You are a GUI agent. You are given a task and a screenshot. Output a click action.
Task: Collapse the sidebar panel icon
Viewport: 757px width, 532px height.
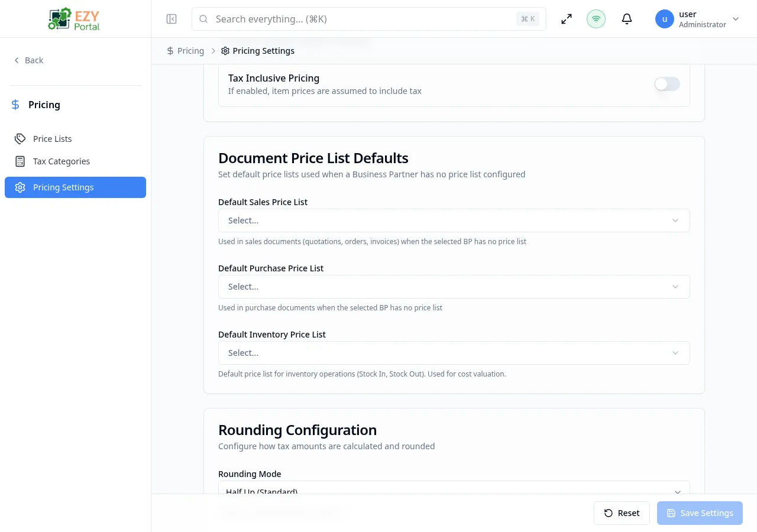172,19
